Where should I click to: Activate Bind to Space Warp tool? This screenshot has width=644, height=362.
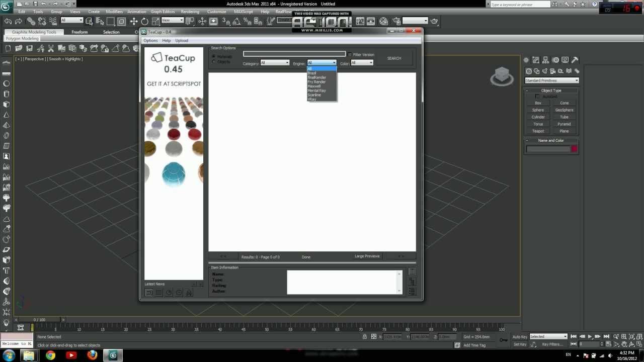coord(52,21)
